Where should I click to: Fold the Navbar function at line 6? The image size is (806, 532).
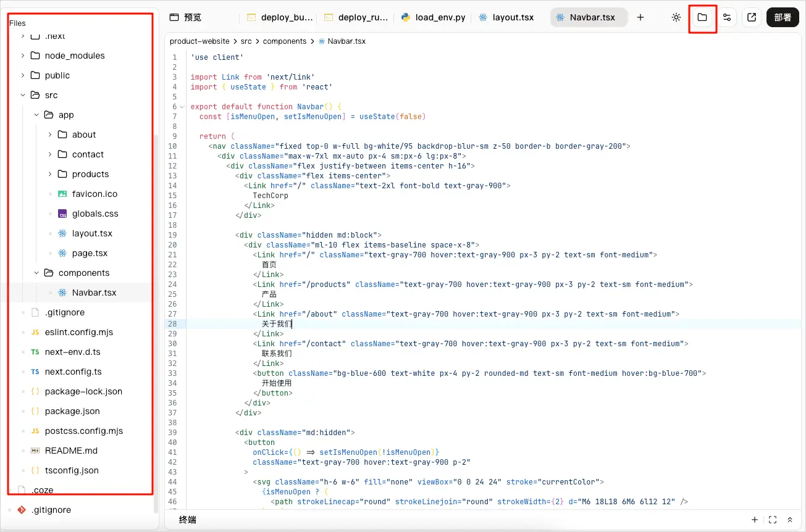click(x=182, y=107)
